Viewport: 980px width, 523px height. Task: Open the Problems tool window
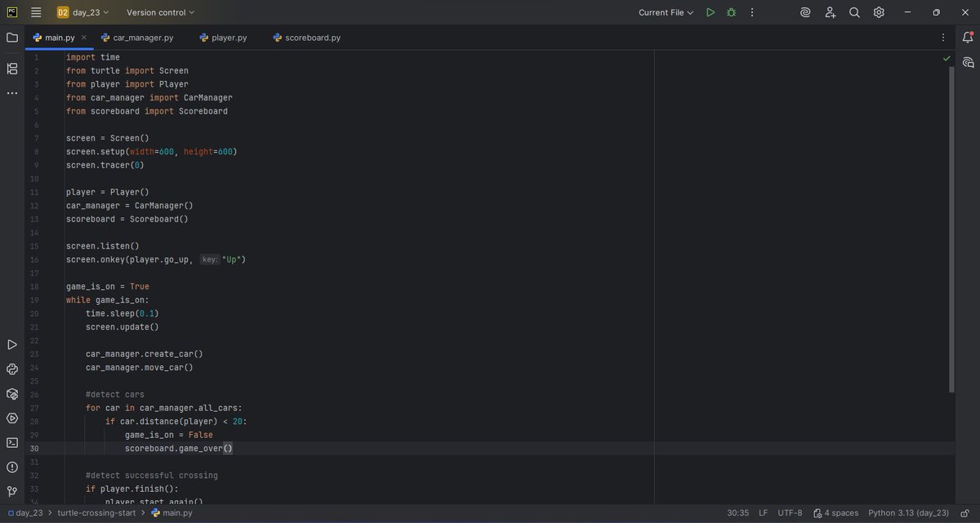click(x=11, y=467)
